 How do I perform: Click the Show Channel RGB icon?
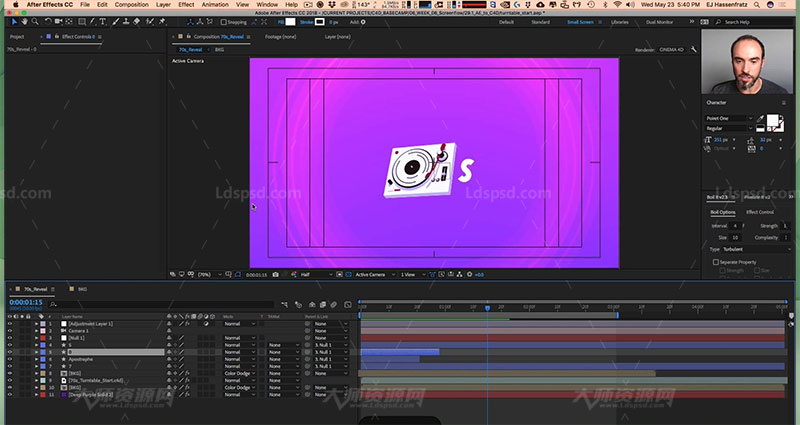click(x=294, y=274)
